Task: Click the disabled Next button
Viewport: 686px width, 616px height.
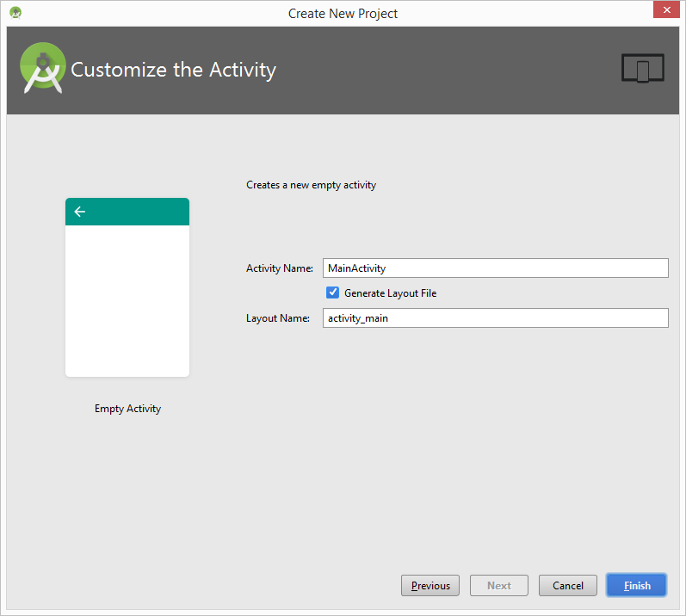Action: click(x=499, y=586)
